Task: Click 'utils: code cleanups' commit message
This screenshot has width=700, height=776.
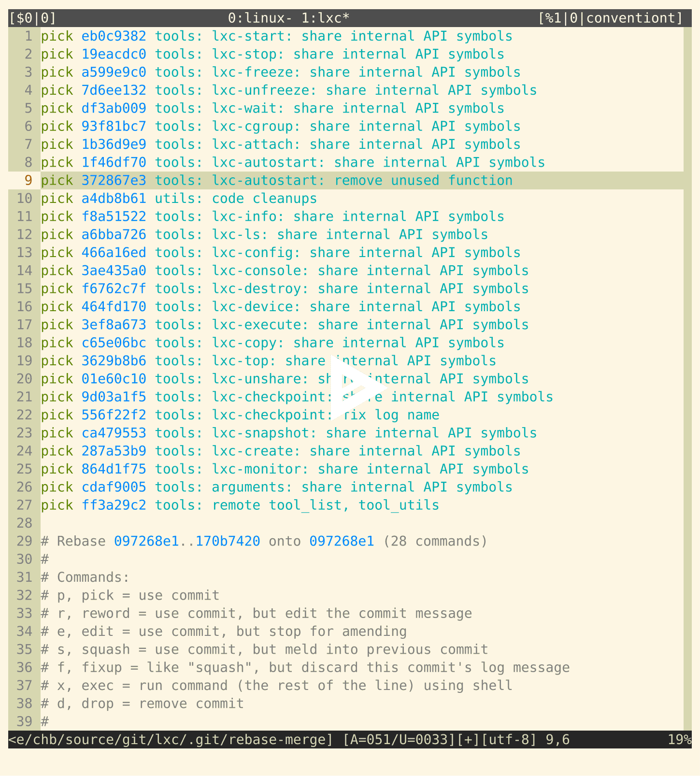Action: pyautogui.click(x=236, y=199)
